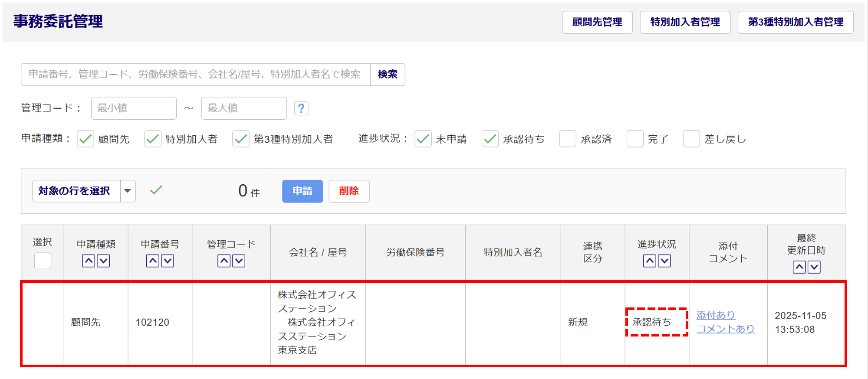Sort 申請種類 column ascending

89,261
